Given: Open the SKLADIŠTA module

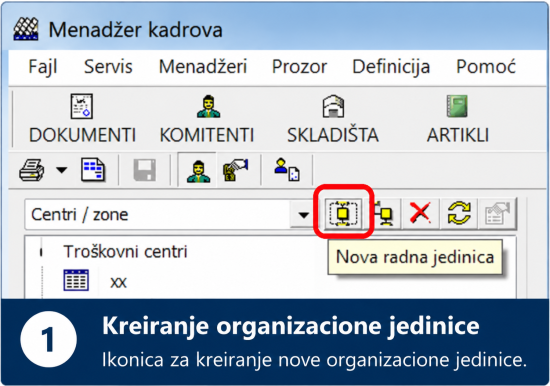Looking at the screenshot, I should point(333,119).
